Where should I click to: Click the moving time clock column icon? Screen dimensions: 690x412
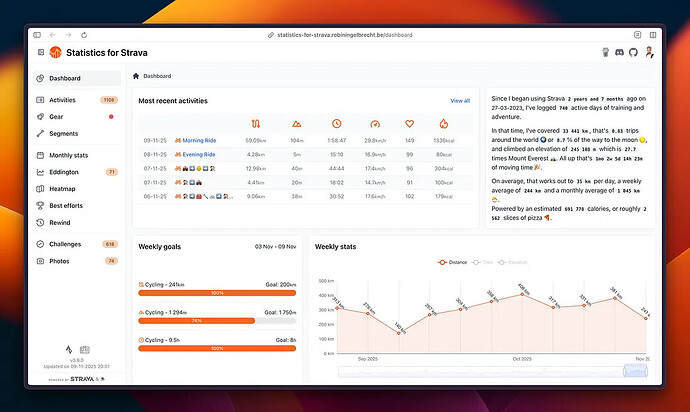pos(337,124)
